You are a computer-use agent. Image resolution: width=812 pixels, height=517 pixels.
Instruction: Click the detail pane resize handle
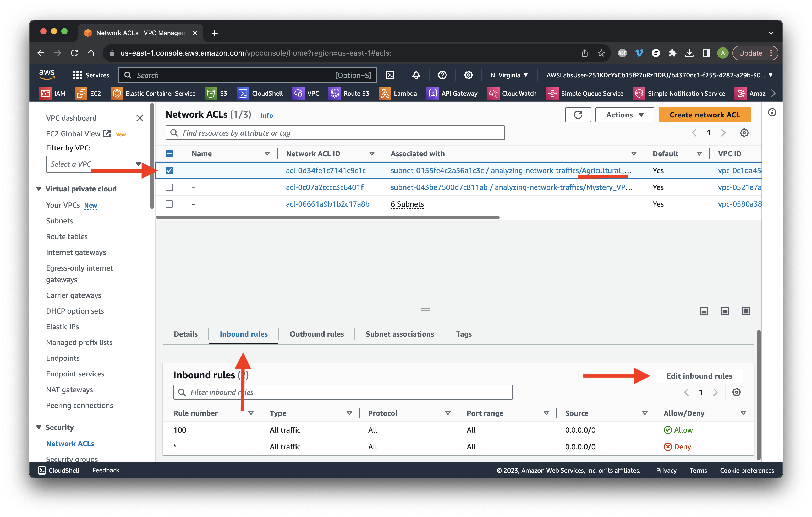(425, 309)
